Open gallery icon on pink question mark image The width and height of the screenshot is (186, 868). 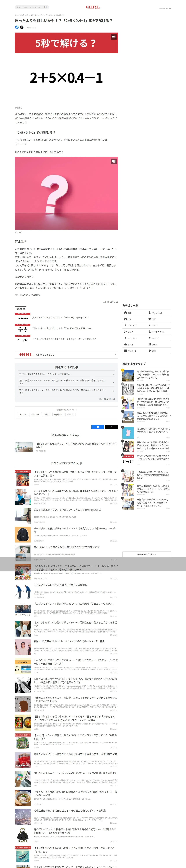point(114,161)
